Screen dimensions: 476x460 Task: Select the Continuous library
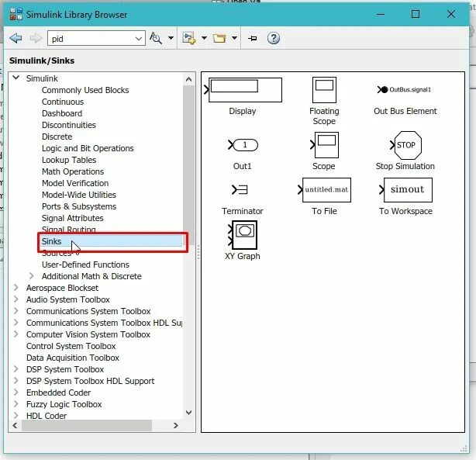click(x=63, y=102)
